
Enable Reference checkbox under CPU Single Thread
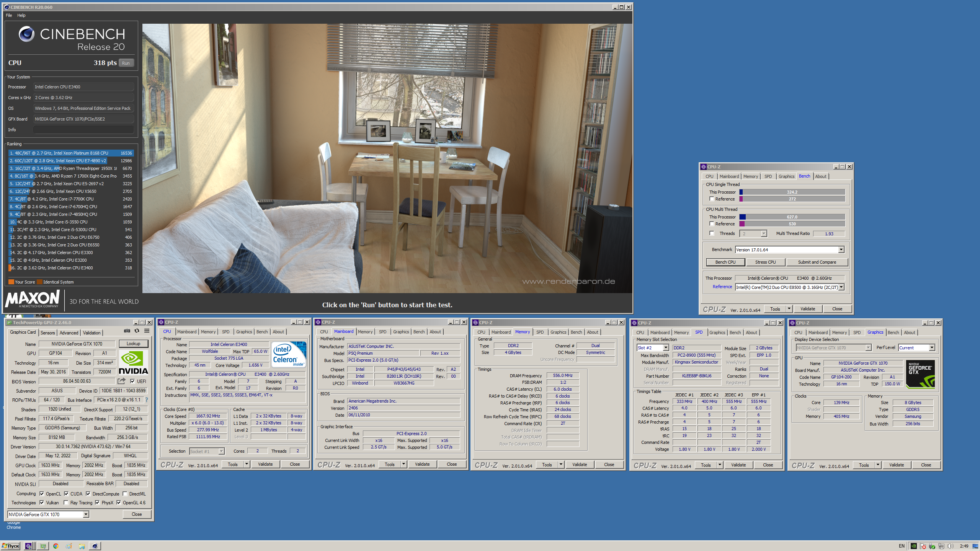(x=712, y=199)
